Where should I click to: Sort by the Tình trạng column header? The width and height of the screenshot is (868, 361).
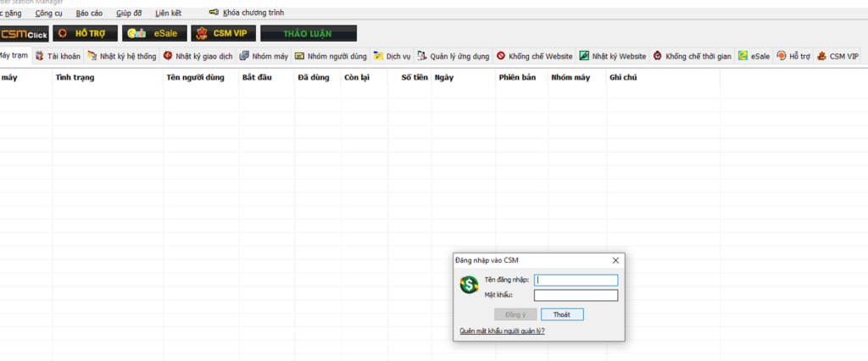75,77
